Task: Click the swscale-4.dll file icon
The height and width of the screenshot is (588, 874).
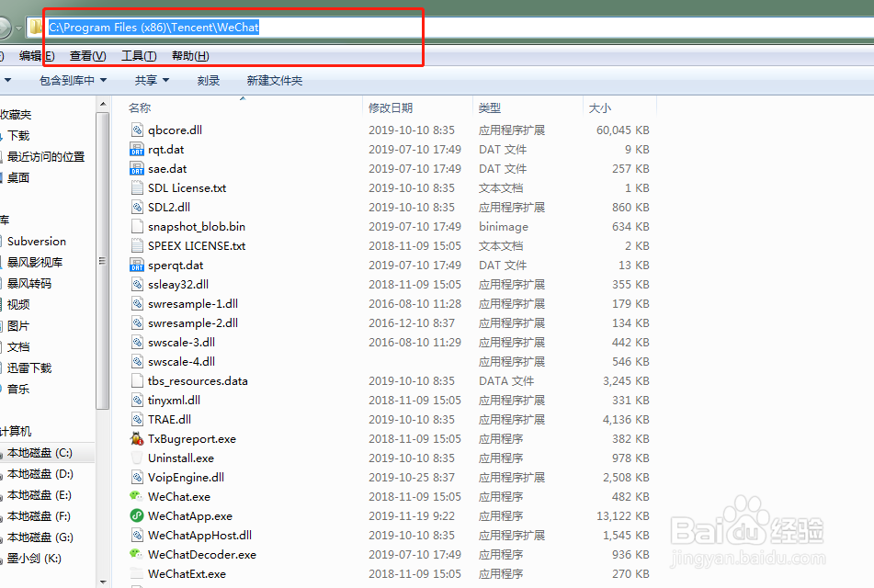Action: pyautogui.click(x=137, y=362)
